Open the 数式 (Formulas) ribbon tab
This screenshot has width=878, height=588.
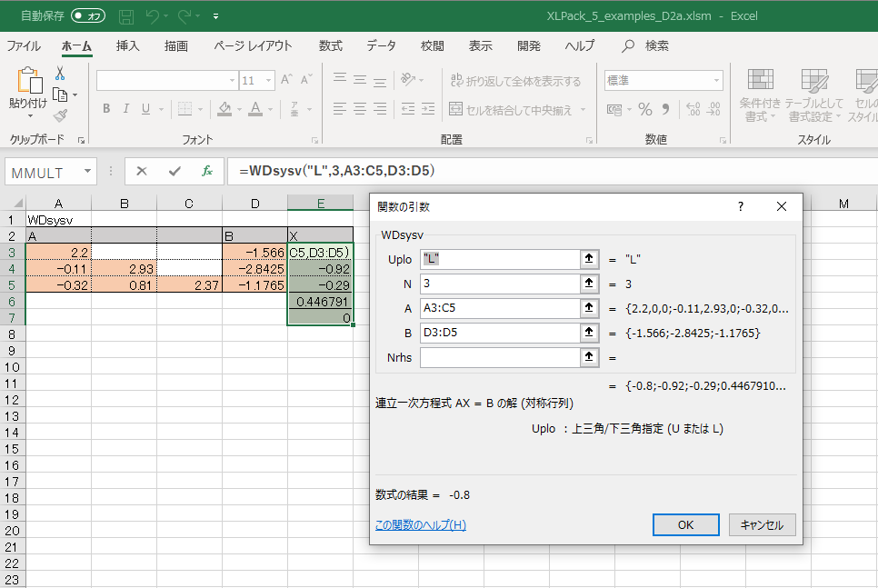[x=330, y=45]
